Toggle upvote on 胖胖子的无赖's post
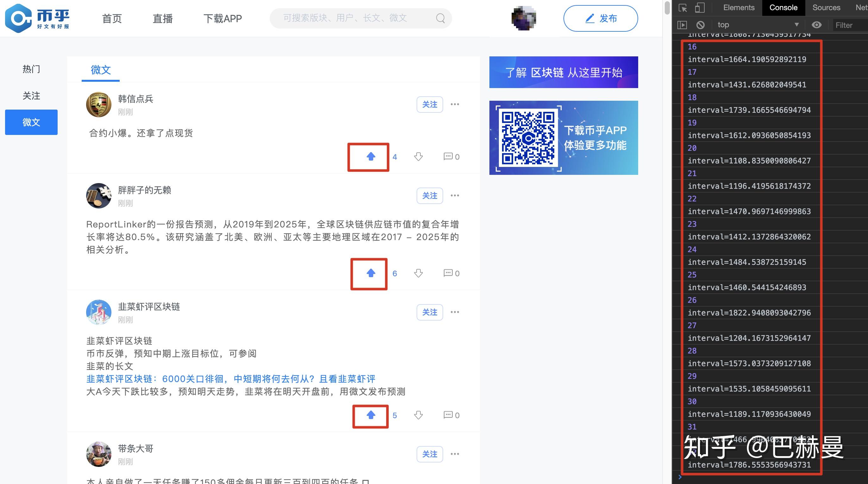 [371, 273]
